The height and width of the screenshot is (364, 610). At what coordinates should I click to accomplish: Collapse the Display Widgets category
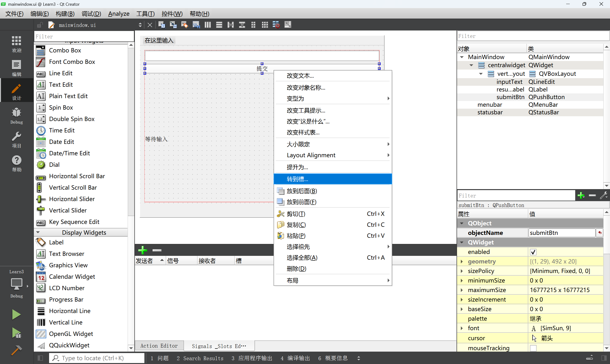point(38,232)
